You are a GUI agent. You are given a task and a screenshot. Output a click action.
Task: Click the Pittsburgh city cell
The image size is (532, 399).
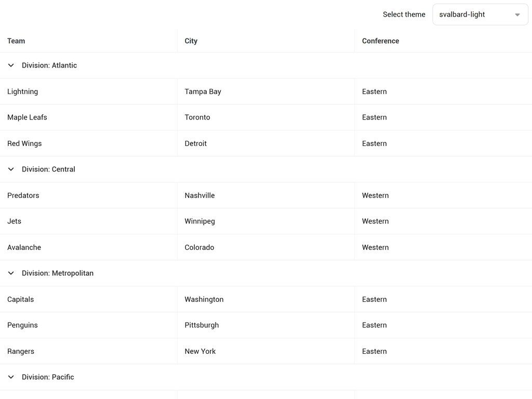[202, 325]
